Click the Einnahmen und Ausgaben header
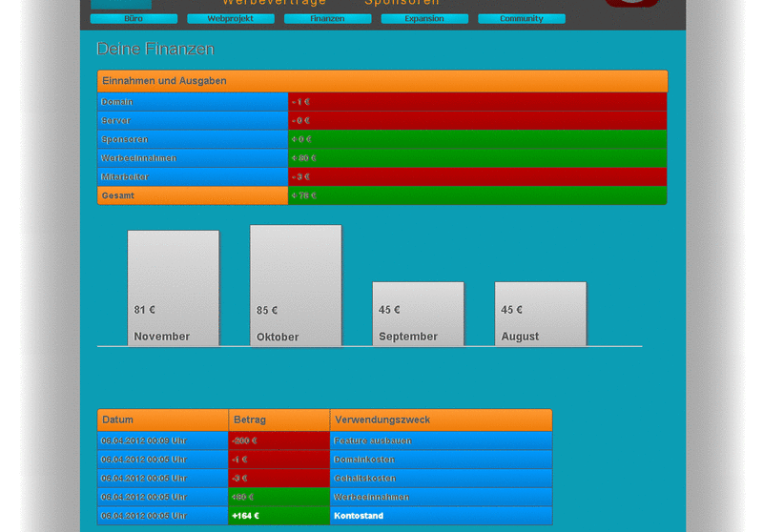 pyautogui.click(x=382, y=81)
